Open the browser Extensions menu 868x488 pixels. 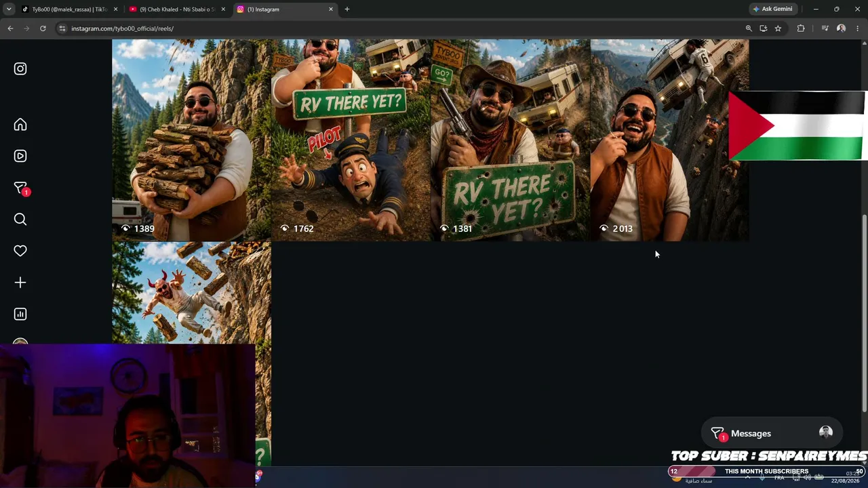(801, 28)
